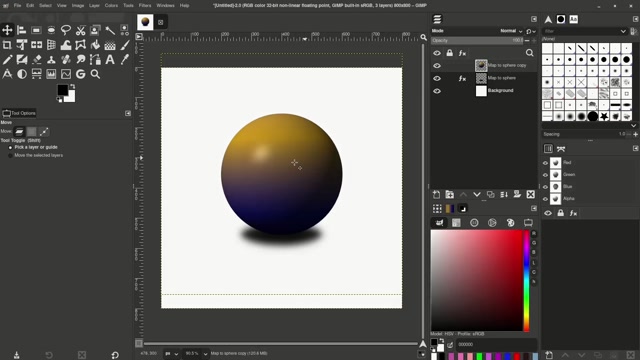Open the Filters menu

(x=145, y=6)
